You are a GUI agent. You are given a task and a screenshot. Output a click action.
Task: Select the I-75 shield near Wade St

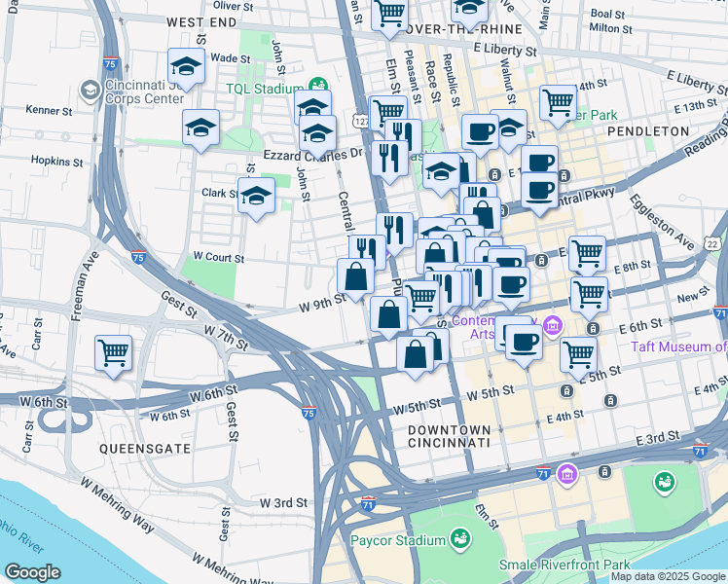pyautogui.click(x=110, y=63)
